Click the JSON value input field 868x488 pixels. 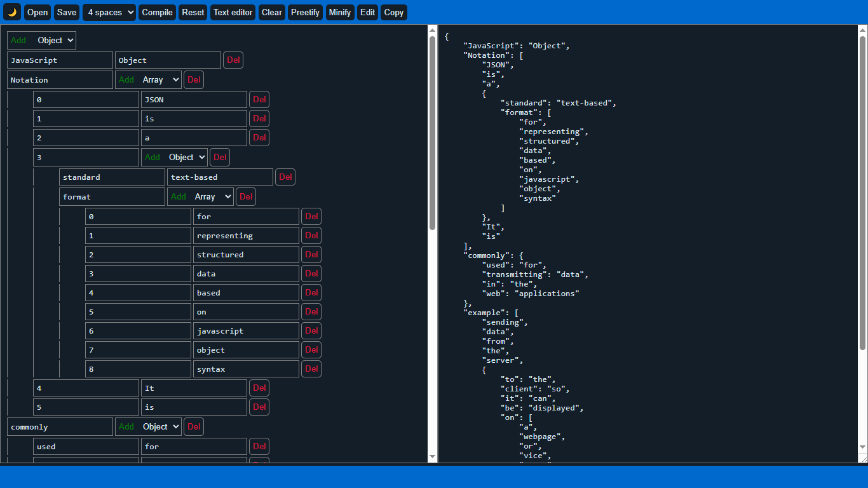(194, 100)
